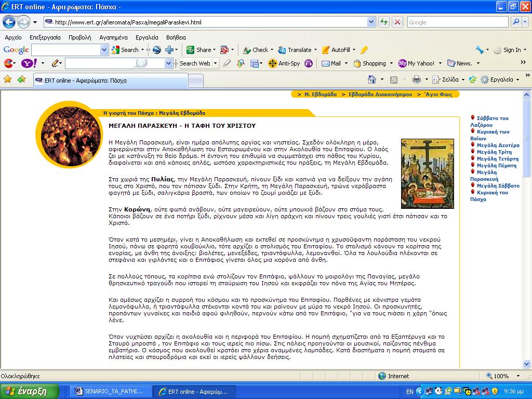The height and width of the screenshot is (399, 532).
Task: Click the Anti-Spy toolbar button
Action: 284,63
